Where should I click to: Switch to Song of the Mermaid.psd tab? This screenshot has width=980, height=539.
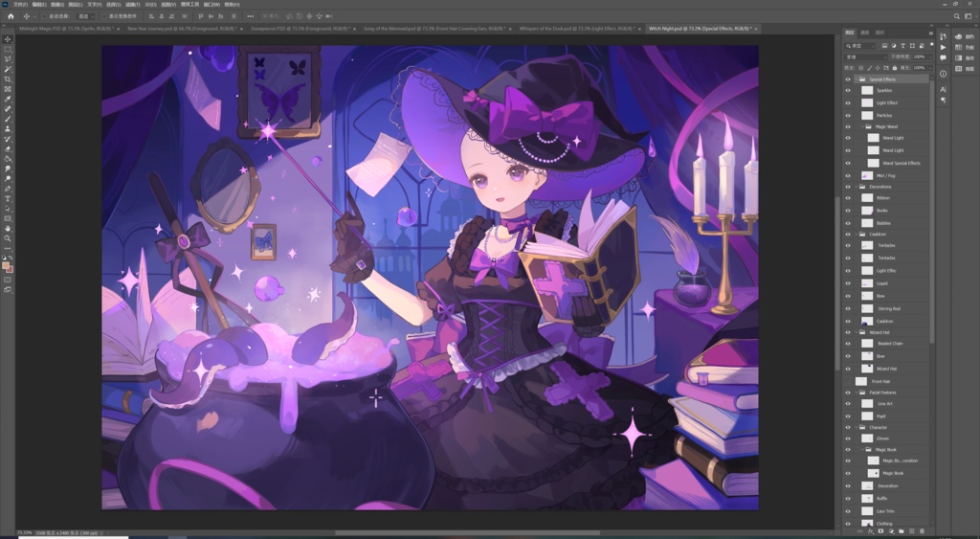436,29
